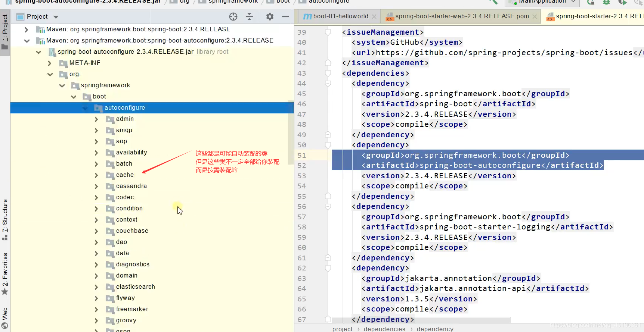Hide the Project panel with minus icon
The height and width of the screenshot is (332, 644).
coord(285,16)
